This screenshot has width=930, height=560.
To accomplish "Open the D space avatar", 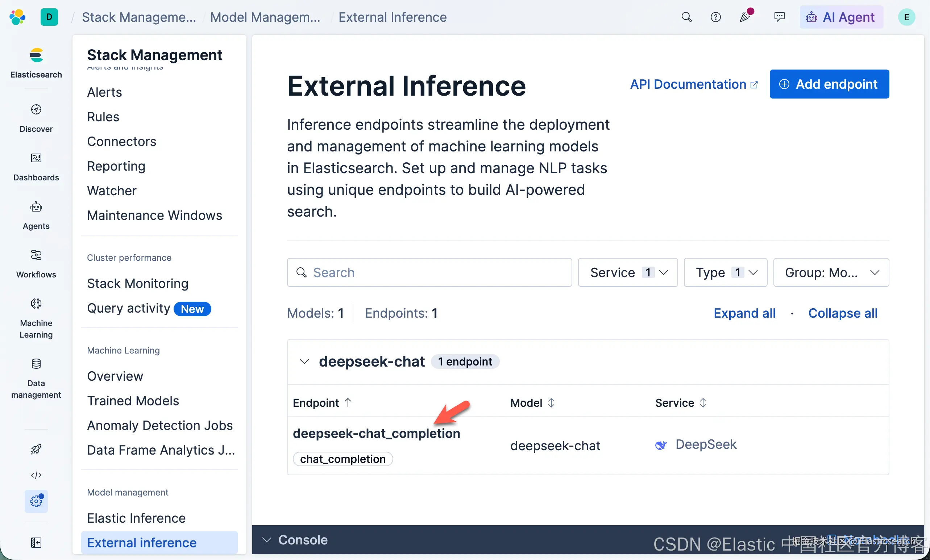I will [49, 17].
